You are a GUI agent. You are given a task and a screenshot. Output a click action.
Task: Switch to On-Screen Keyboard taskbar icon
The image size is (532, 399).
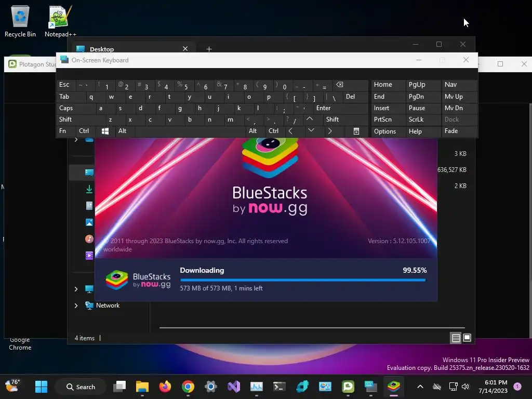371,387
